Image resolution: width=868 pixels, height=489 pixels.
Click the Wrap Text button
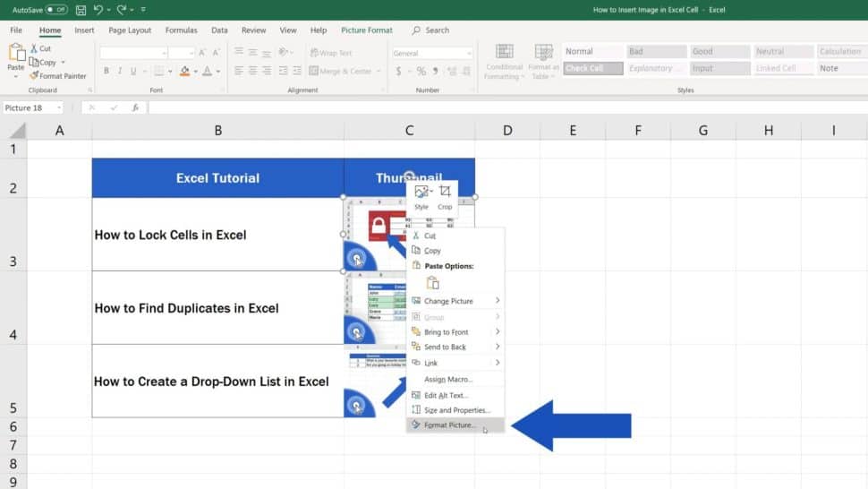coord(330,53)
